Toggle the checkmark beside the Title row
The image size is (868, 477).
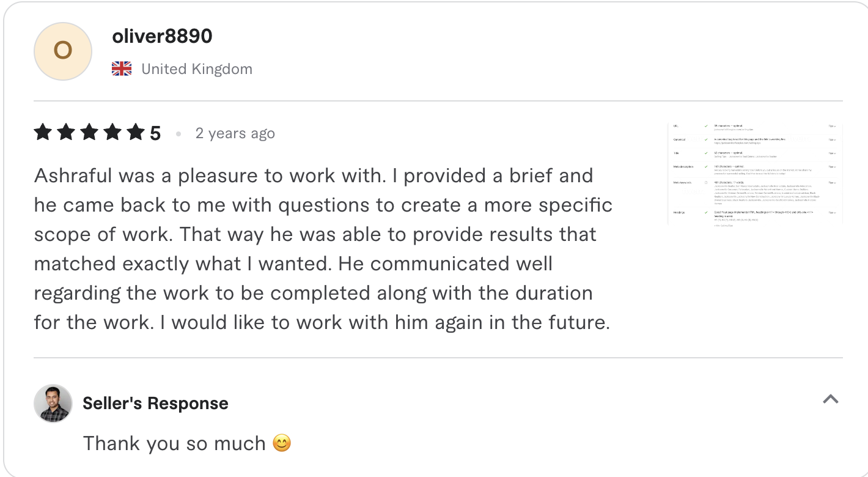(706, 153)
